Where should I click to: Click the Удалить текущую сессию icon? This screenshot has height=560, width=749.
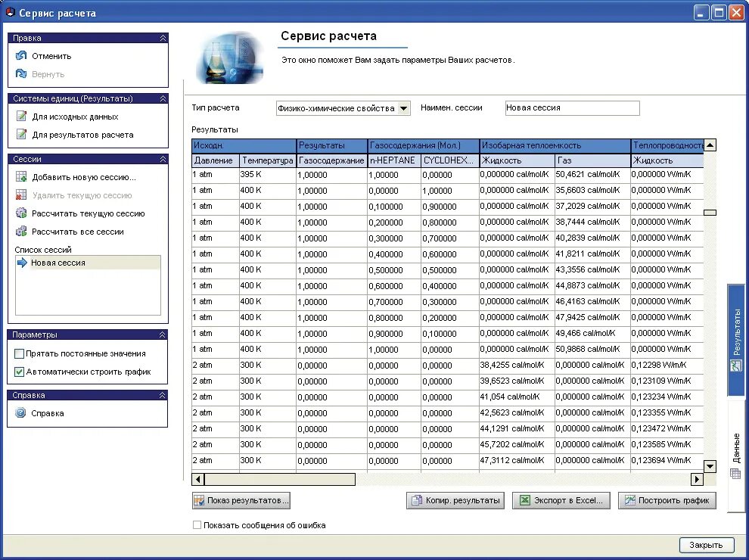point(21,195)
